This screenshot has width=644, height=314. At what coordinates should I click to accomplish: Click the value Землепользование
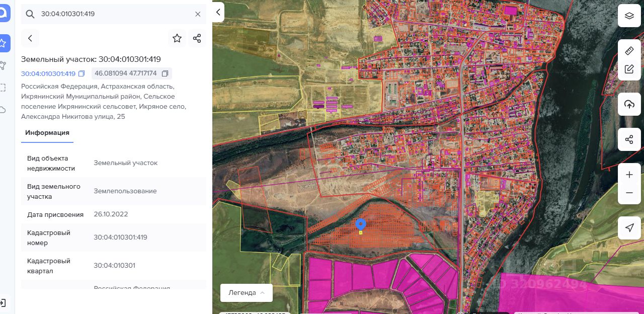point(125,191)
